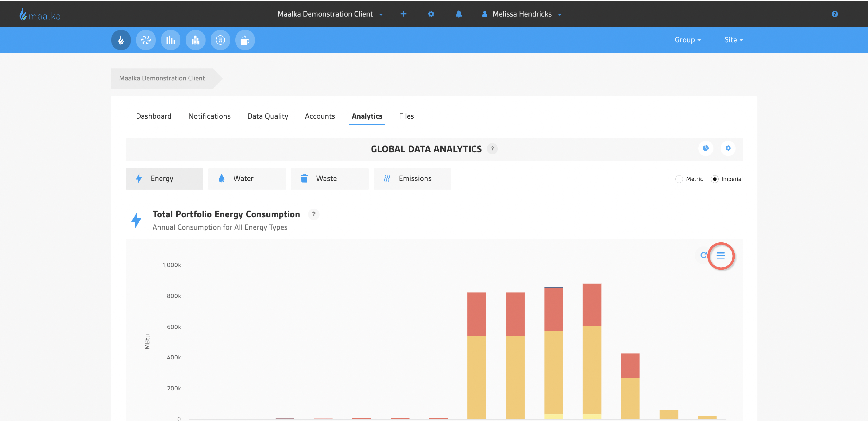
Task: Click the 200k axis label
Action: (x=174, y=388)
